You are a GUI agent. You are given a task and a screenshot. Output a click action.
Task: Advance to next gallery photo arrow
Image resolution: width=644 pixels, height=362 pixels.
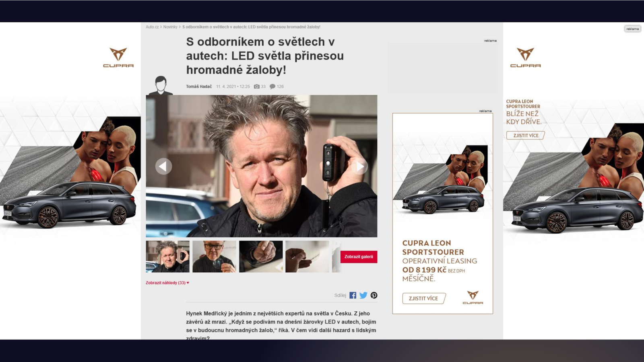coord(359,166)
